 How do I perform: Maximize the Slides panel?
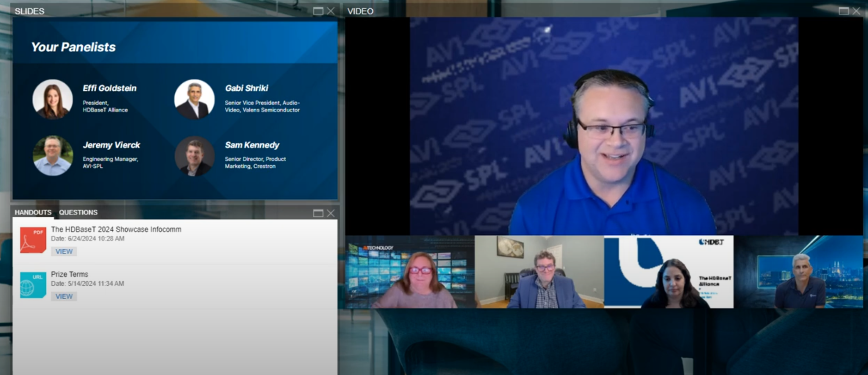coord(318,11)
